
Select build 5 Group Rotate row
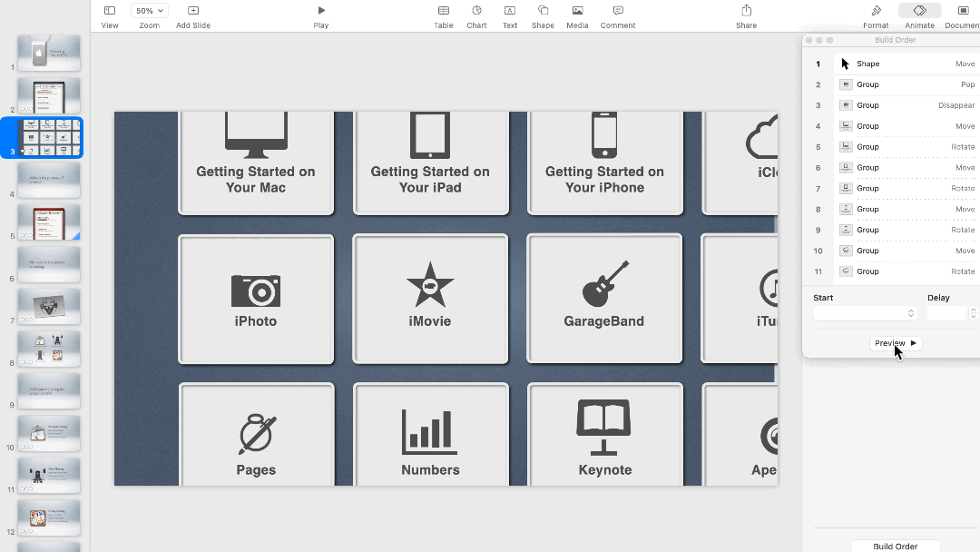tap(906, 147)
